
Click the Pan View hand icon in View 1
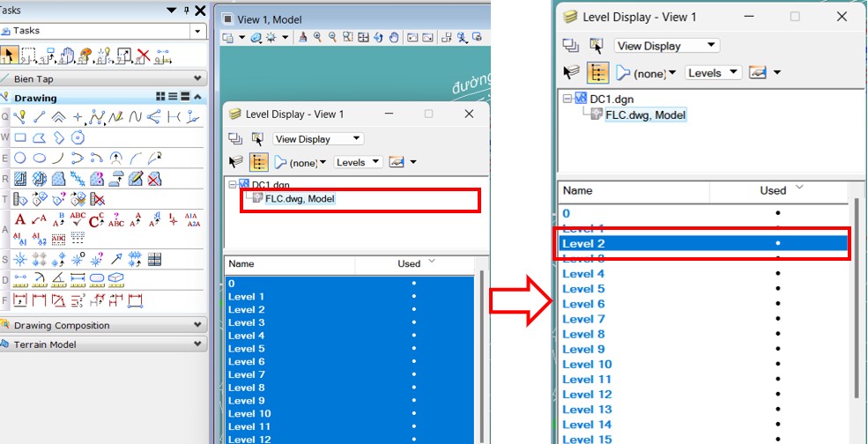pyautogui.click(x=394, y=37)
